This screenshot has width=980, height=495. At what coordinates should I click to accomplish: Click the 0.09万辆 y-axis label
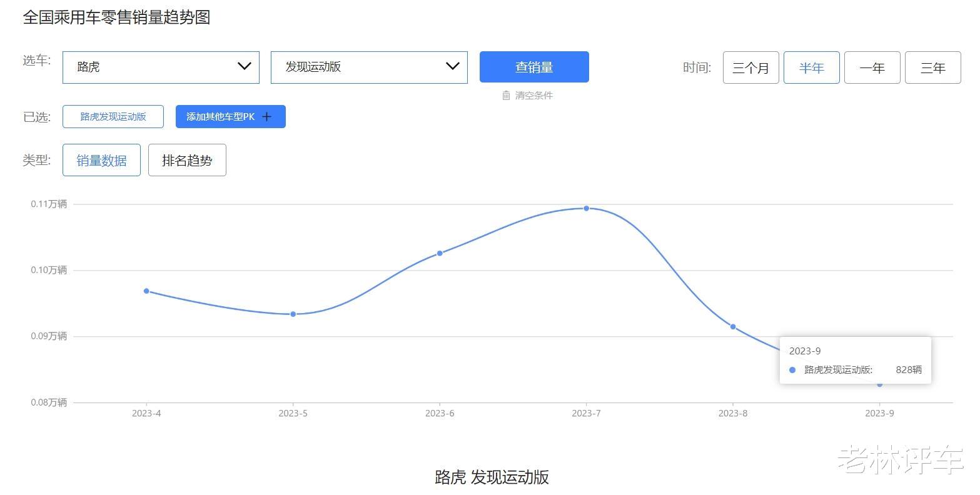(x=49, y=336)
